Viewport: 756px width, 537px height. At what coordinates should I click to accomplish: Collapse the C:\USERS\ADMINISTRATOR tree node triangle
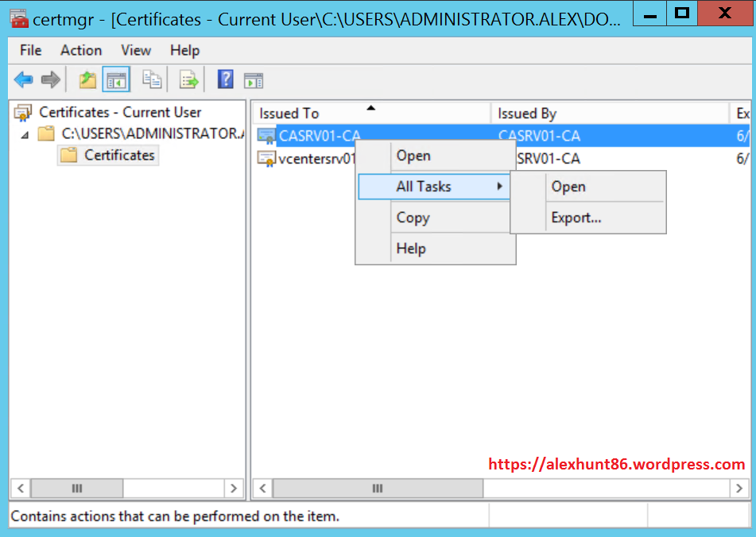tap(25, 134)
